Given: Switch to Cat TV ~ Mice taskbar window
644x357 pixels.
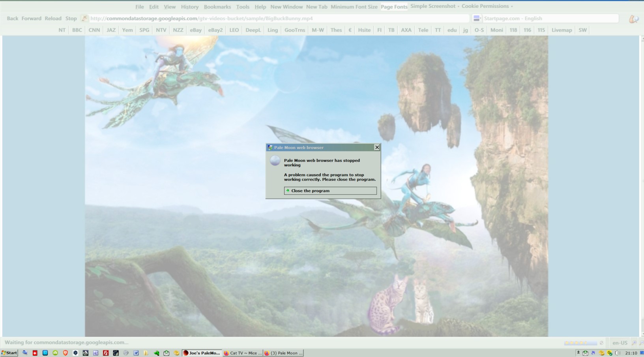Looking at the screenshot, I should pyautogui.click(x=242, y=353).
